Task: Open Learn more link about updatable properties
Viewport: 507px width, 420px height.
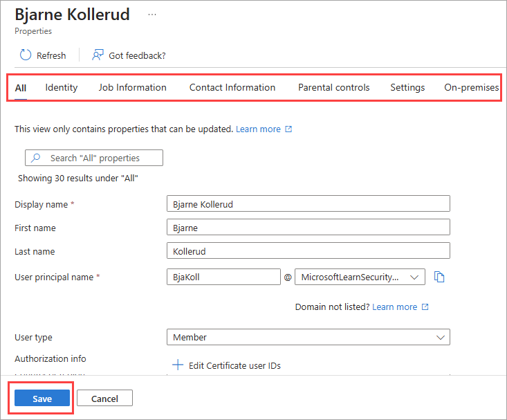Action: tap(259, 129)
